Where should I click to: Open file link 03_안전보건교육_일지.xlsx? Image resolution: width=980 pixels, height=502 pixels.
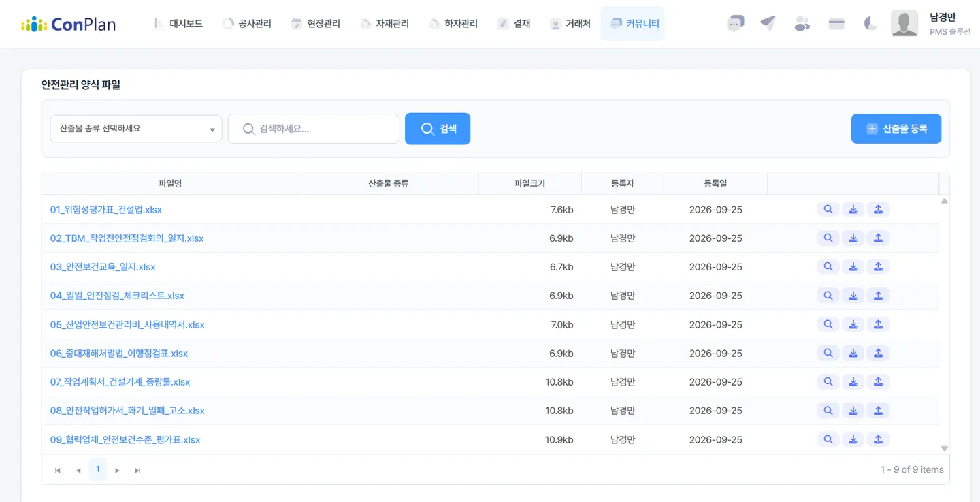[103, 267]
